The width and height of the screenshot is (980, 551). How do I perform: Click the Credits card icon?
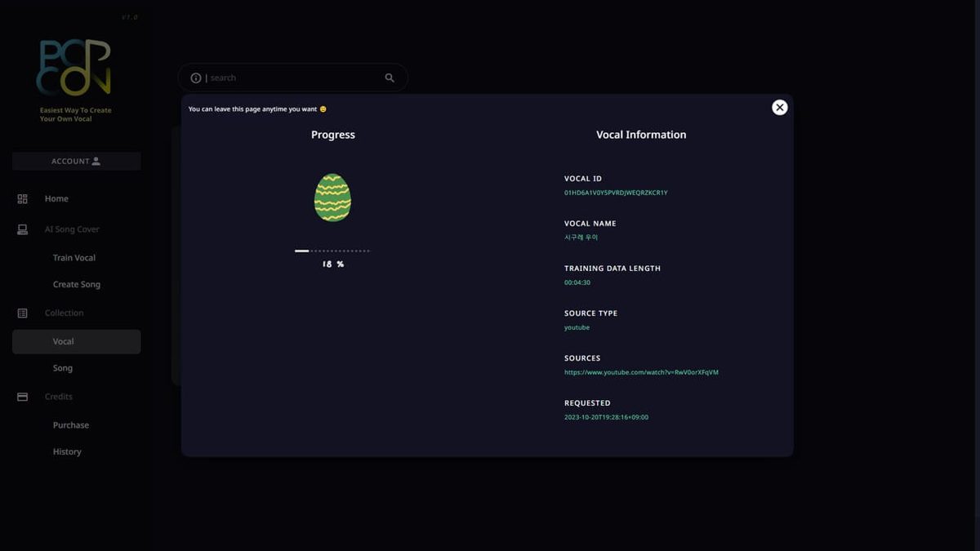click(x=23, y=397)
